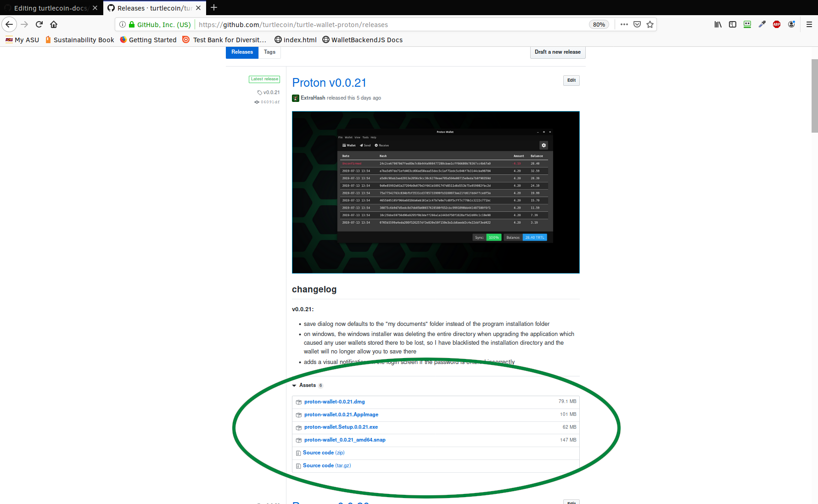This screenshot has height=504, width=818.
Task: Click package icon beside the snap file
Action: [x=299, y=440]
